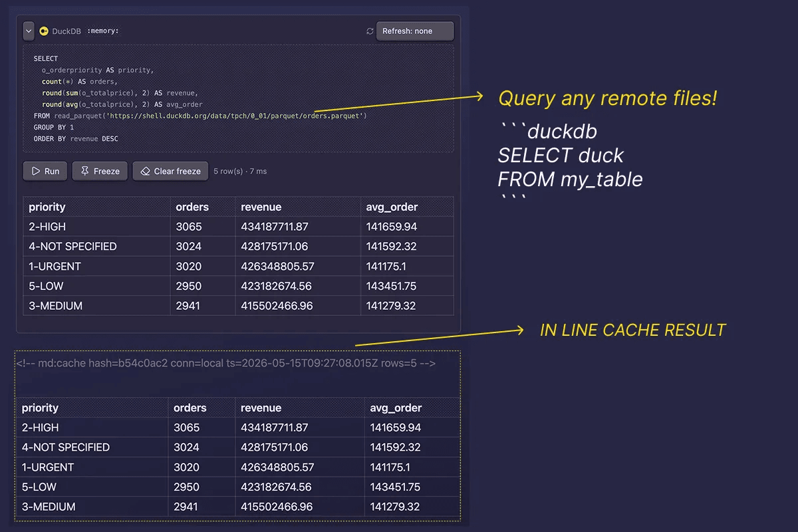
Task: Click 'priority' header in upper result table
Action: [x=47, y=207]
